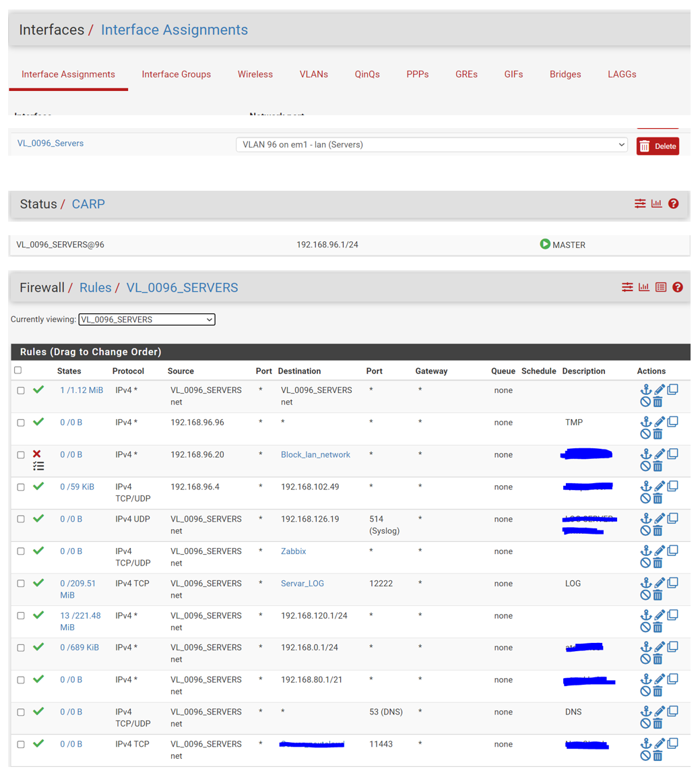Delete the Zabbix rule via the trash icon
Viewport: 700px width, 769px height.
[x=658, y=563]
